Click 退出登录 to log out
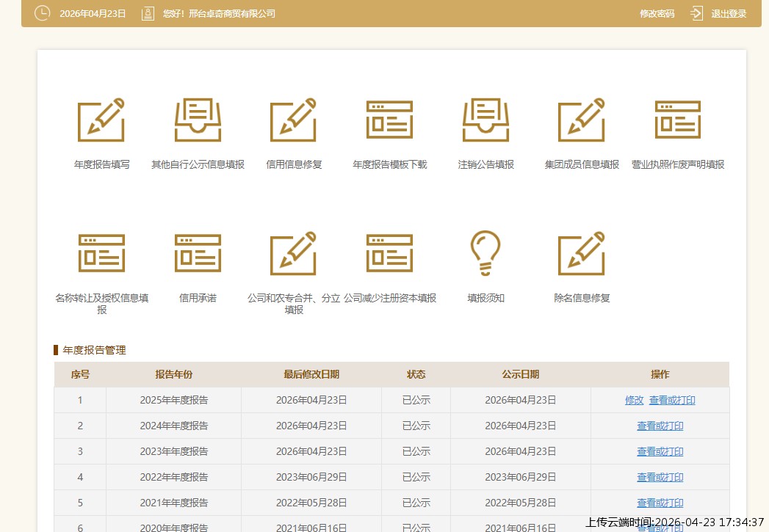 (x=728, y=14)
